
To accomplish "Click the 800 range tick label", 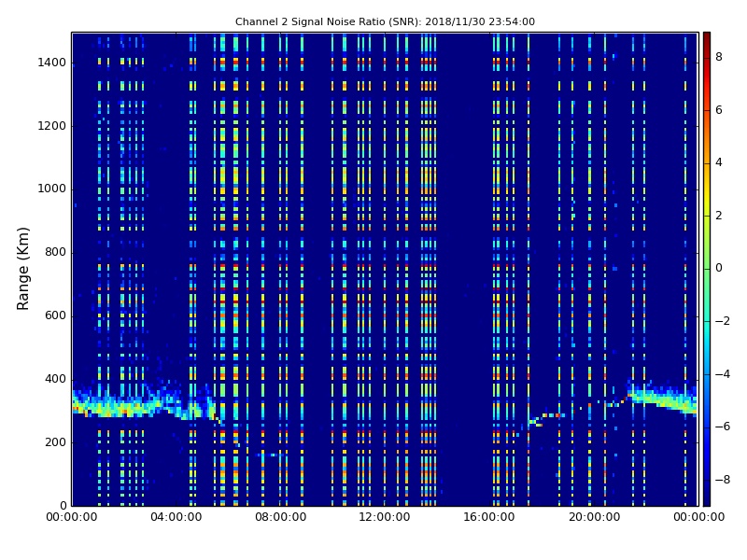I will click(55, 252).
